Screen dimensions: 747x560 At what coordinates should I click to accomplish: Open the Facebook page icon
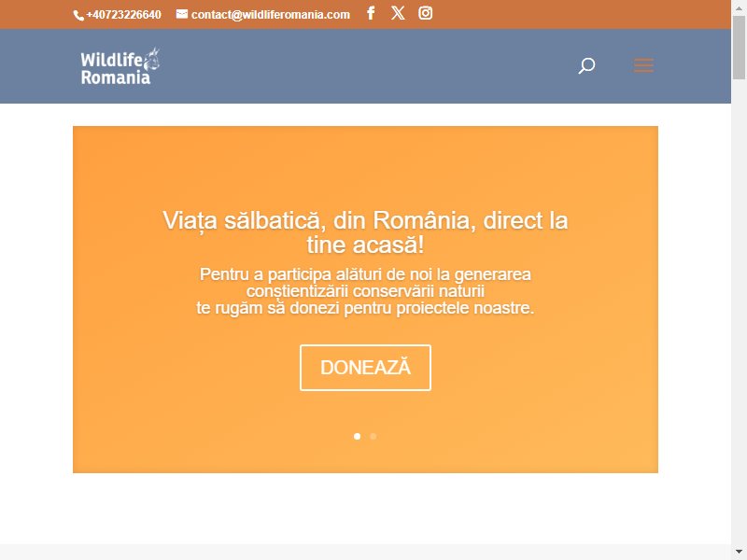pos(371,13)
